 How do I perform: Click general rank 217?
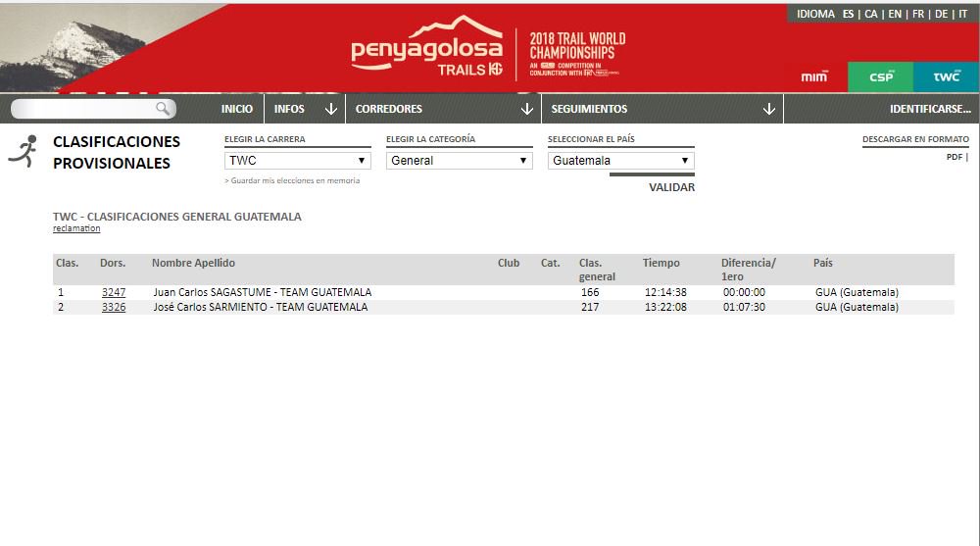590,307
